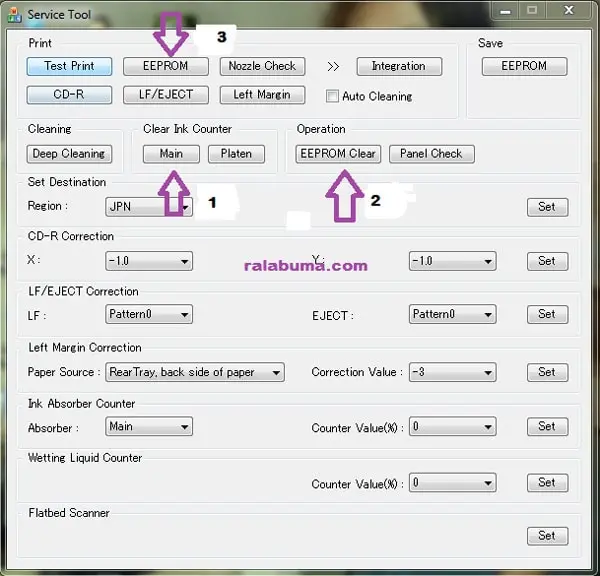The height and width of the screenshot is (576, 600).
Task: Open the EJECT pattern dropdown
Action: pyautogui.click(x=452, y=314)
